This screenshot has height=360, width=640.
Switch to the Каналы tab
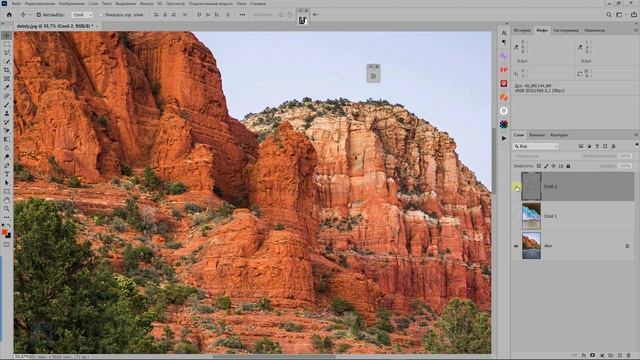tap(537, 135)
